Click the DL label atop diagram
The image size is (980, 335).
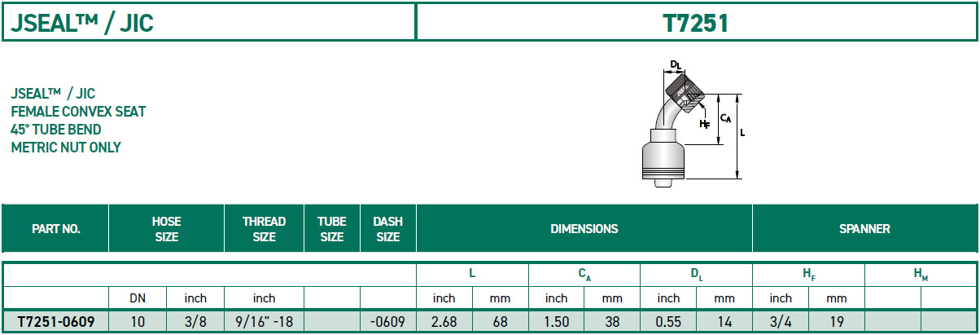pos(676,64)
